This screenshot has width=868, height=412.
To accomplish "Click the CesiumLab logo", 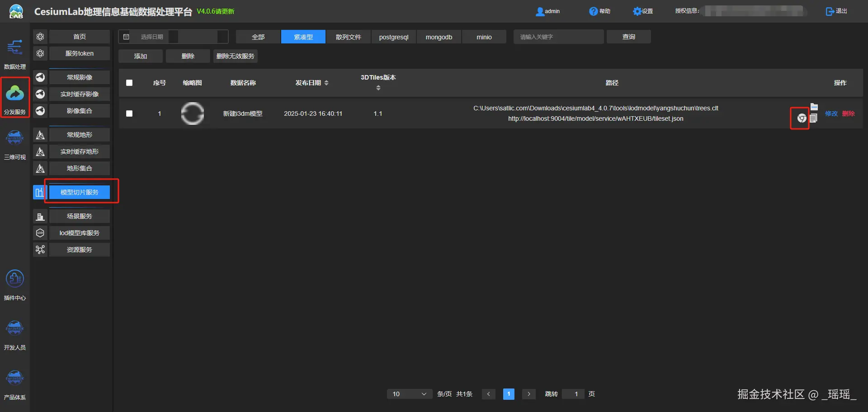I will (16, 11).
